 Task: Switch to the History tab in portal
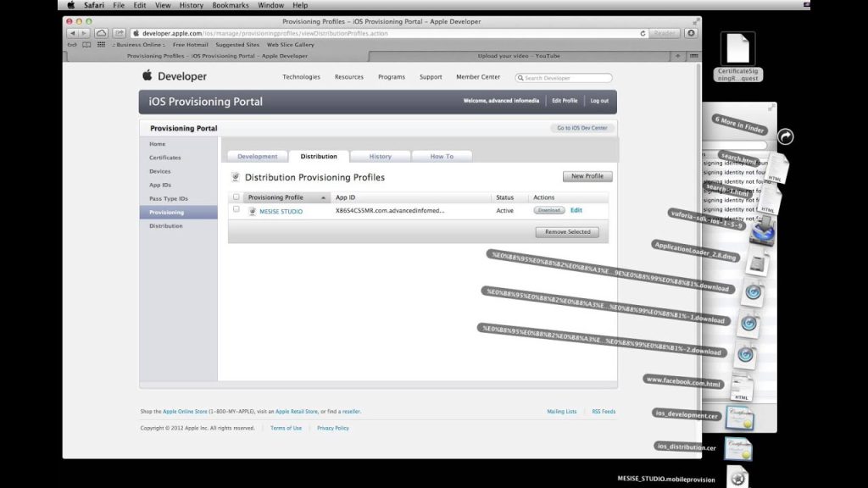click(x=381, y=157)
